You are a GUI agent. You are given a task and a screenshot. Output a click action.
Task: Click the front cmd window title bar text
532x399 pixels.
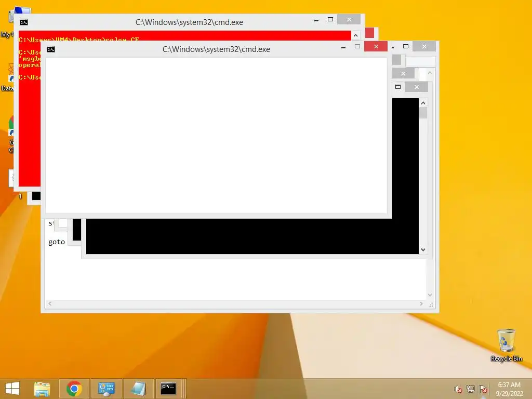216,49
